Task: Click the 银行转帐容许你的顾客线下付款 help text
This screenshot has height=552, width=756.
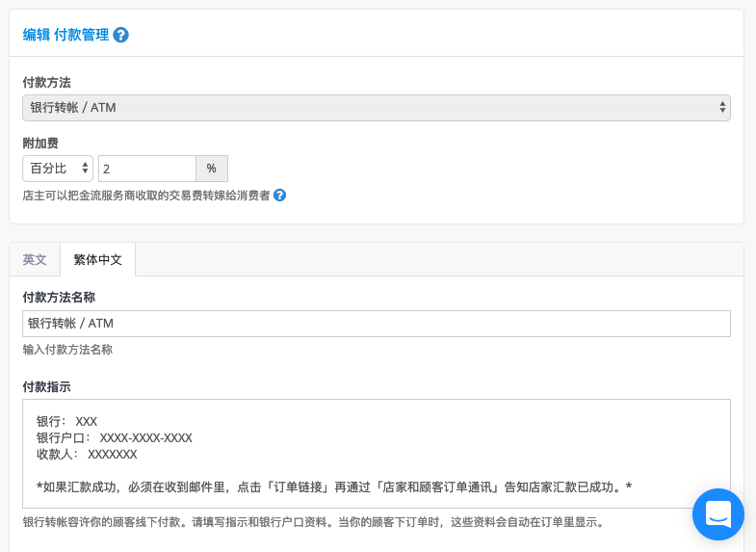Action: (x=313, y=522)
